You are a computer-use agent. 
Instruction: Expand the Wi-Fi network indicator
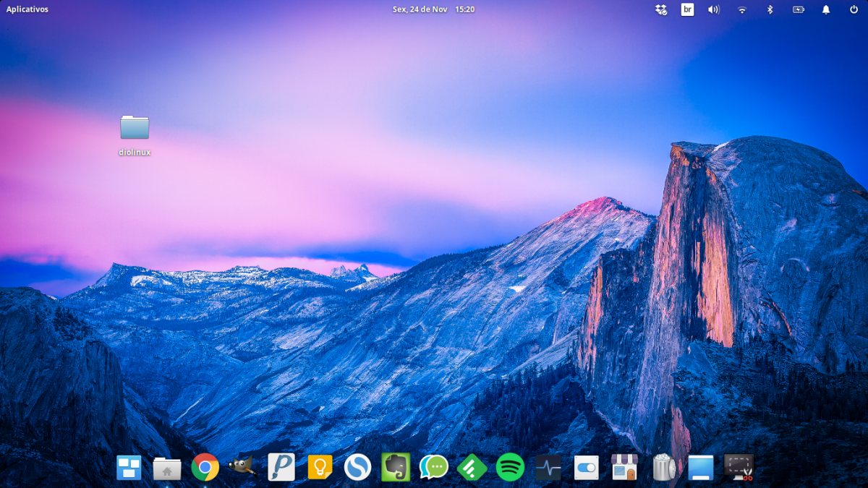pyautogui.click(x=741, y=9)
